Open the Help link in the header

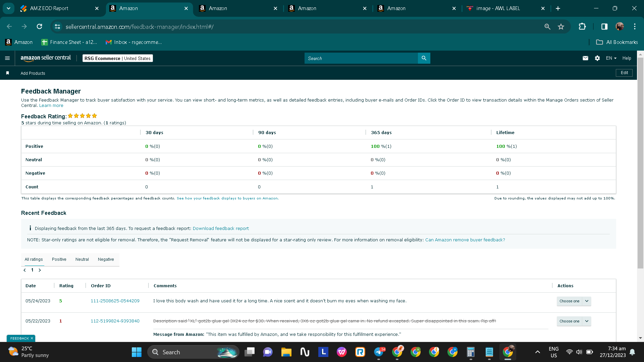627,58
